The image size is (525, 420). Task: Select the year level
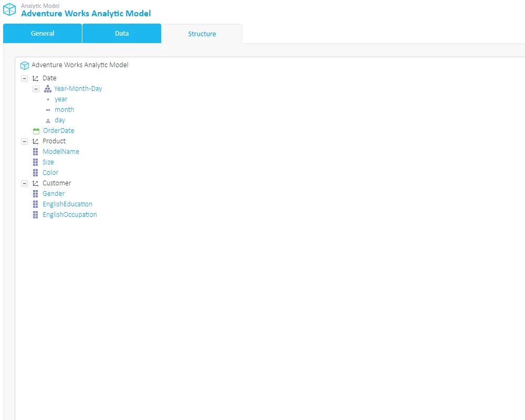(61, 99)
